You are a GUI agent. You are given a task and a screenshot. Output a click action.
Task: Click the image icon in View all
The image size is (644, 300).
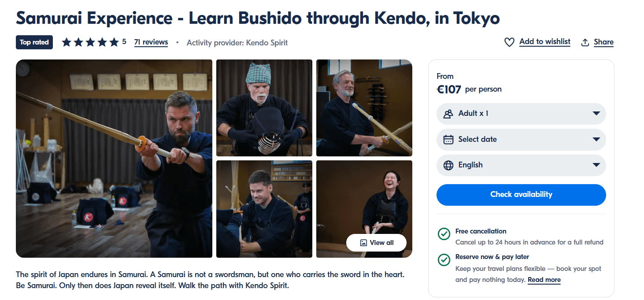pyautogui.click(x=363, y=243)
